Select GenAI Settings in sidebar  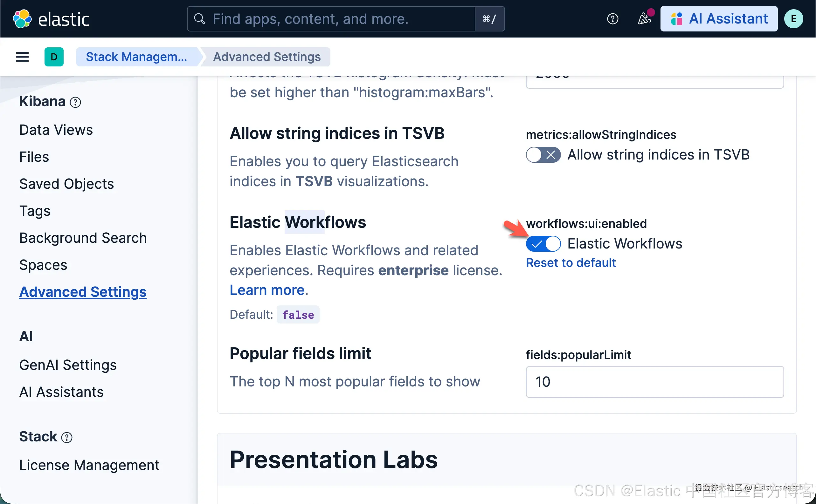68,365
